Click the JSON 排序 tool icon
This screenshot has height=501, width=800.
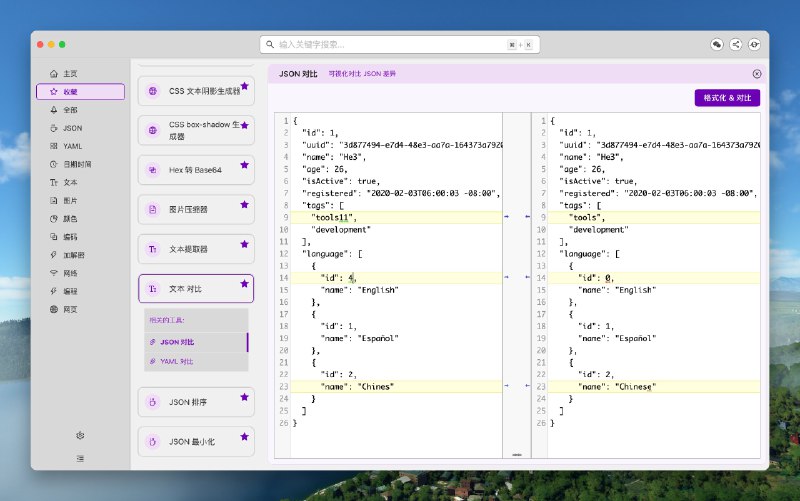[x=153, y=403]
